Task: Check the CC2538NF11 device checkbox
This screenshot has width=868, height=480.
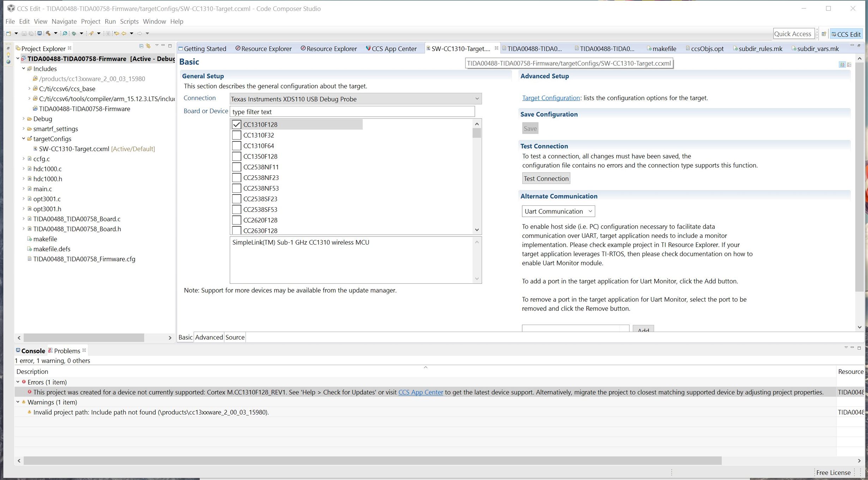Action: click(236, 167)
